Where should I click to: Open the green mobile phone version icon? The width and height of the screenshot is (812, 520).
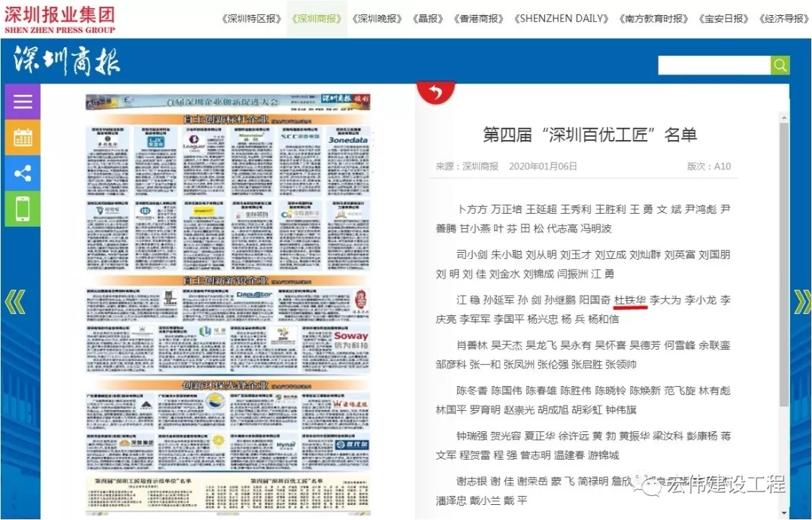(x=23, y=209)
